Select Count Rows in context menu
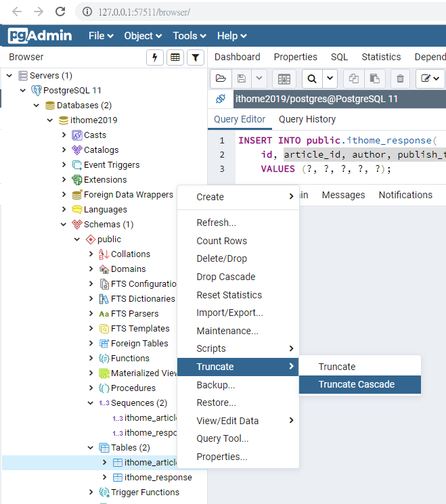This screenshot has width=446, height=504. (x=238, y=241)
